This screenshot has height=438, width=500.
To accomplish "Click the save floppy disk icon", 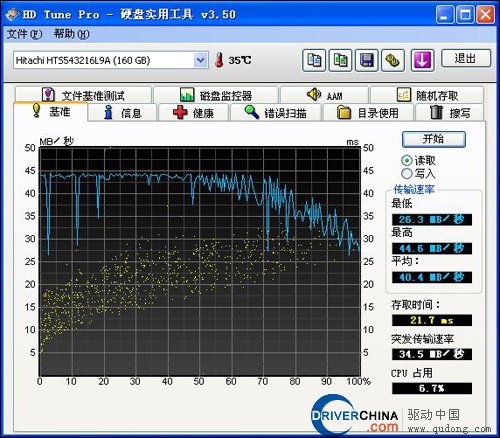I will tap(367, 60).
